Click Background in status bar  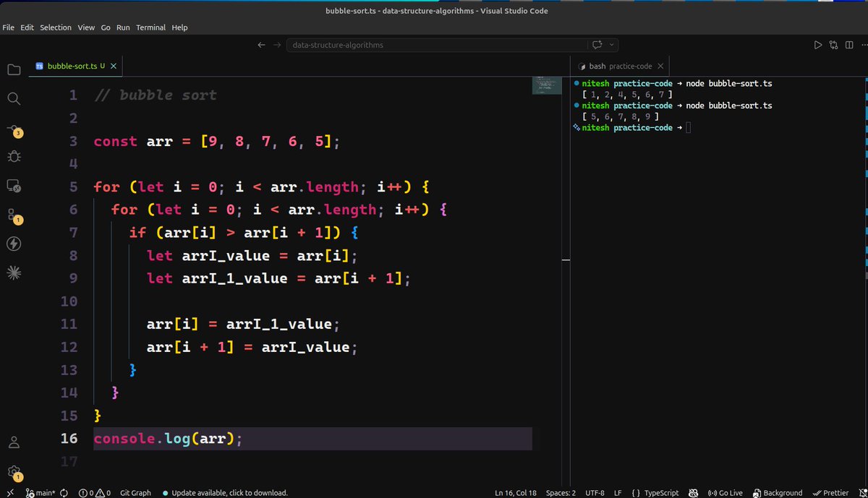pyautogui.click(x=778, y=492)
